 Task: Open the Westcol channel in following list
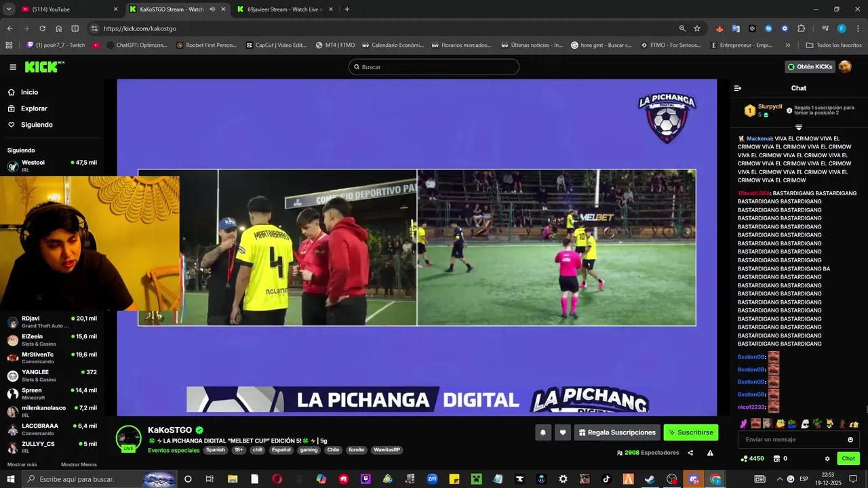[x=52, y=165]
